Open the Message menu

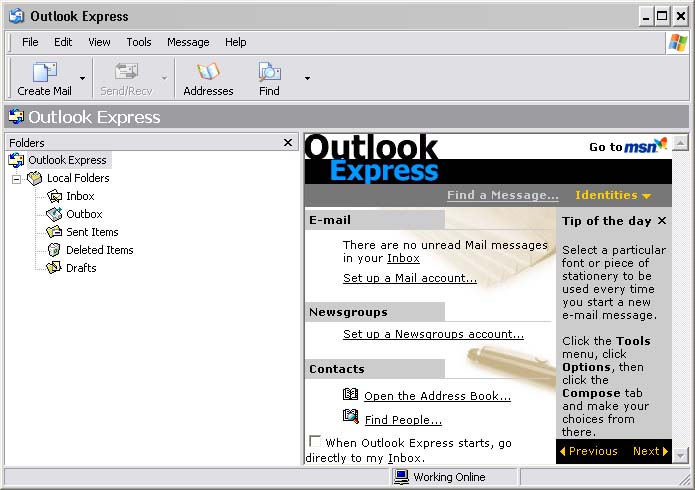(x=188, y=42)
